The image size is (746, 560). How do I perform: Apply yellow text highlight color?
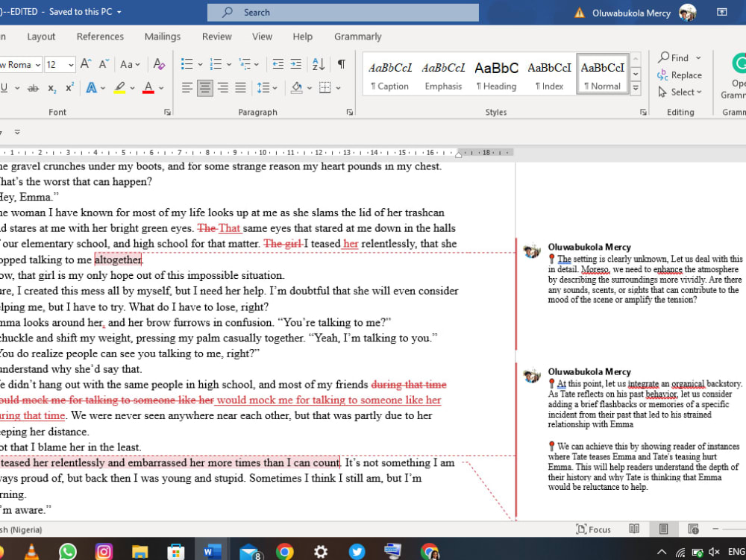pos(119,87)
